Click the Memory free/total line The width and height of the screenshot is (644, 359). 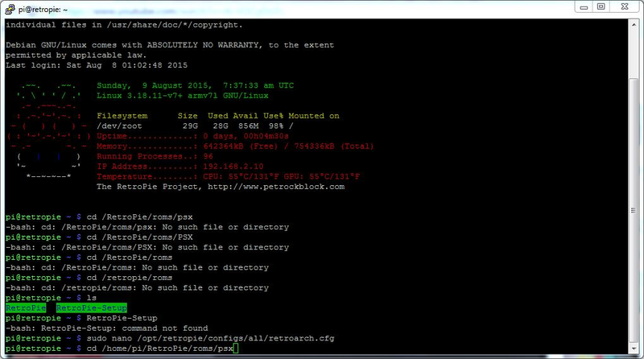pyautogui.click(x=235, y=146)
